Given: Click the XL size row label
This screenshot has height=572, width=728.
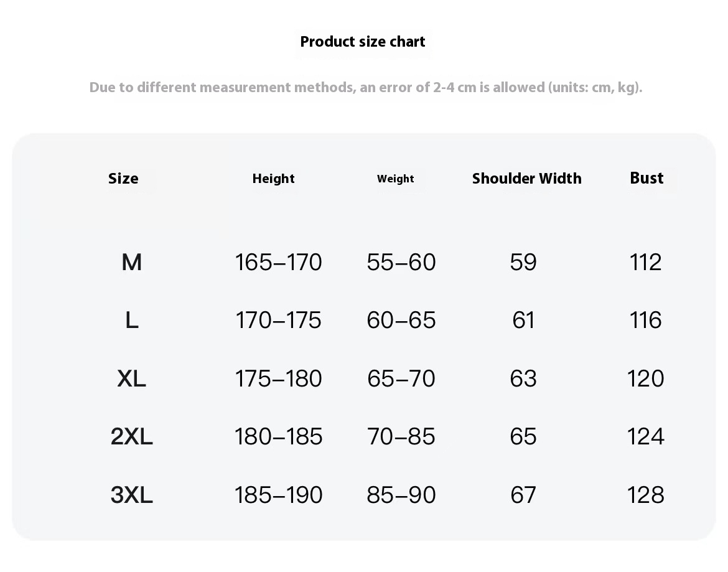Looking at the screenshot, I should click(131, 378).
